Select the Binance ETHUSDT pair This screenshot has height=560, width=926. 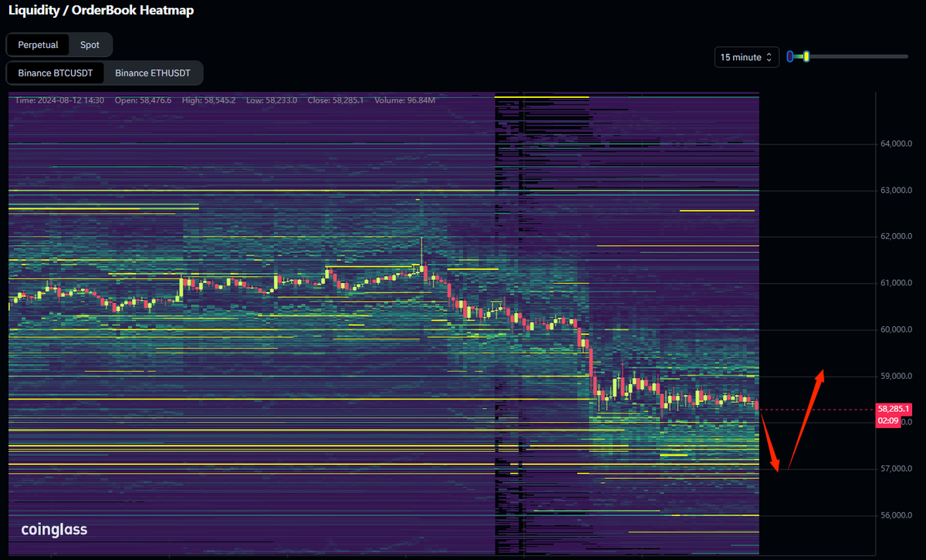point(153,73)
